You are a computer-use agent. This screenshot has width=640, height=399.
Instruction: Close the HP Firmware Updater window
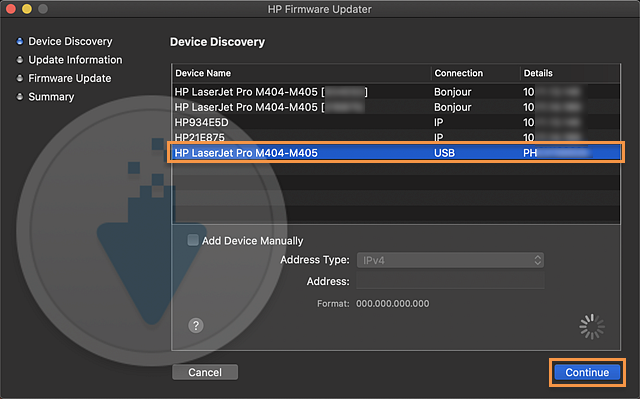point(11,9)
